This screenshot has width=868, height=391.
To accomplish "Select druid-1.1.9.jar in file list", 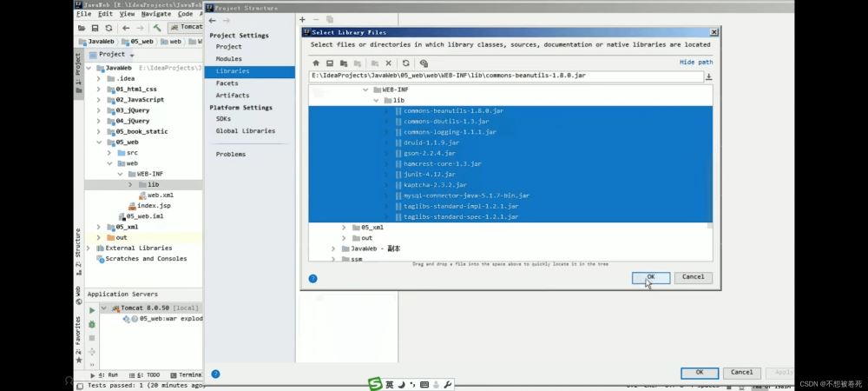I will click(x=430, y=142).
